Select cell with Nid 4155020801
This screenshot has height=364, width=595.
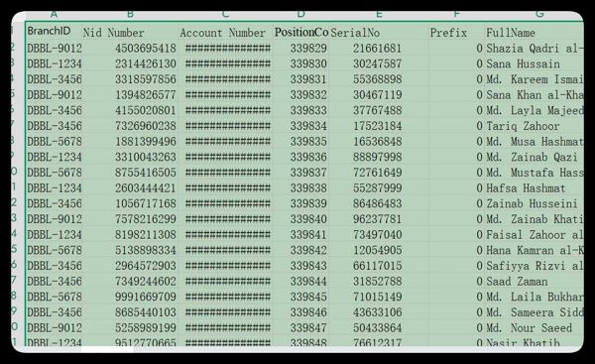coord(131,110)
